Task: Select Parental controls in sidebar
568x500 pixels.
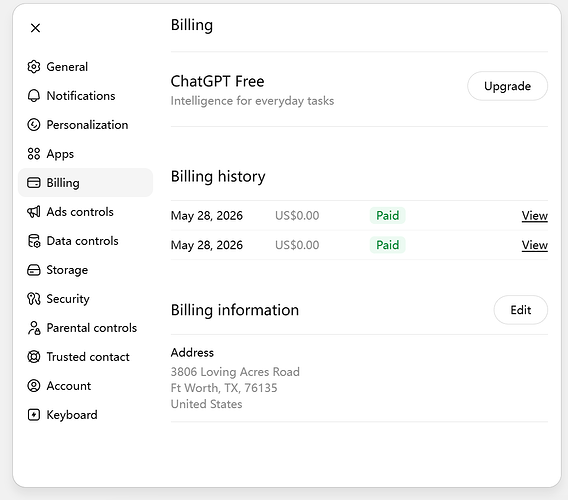Action: 85,328
